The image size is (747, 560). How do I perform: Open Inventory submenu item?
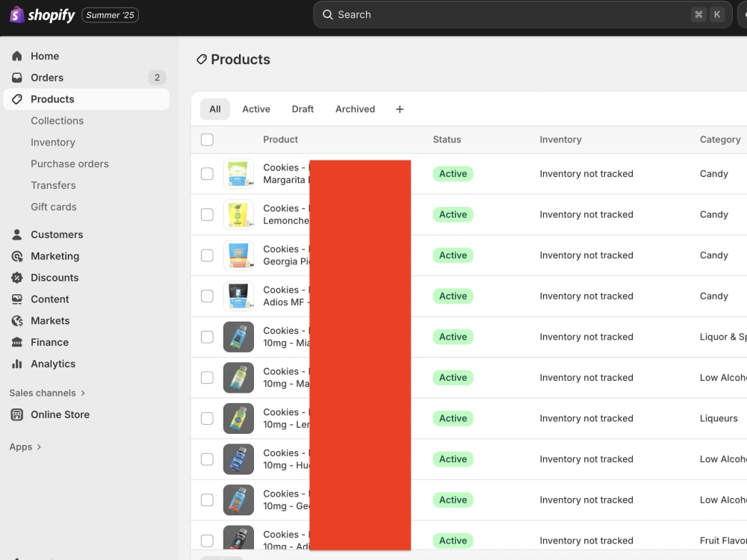point(53,143)
